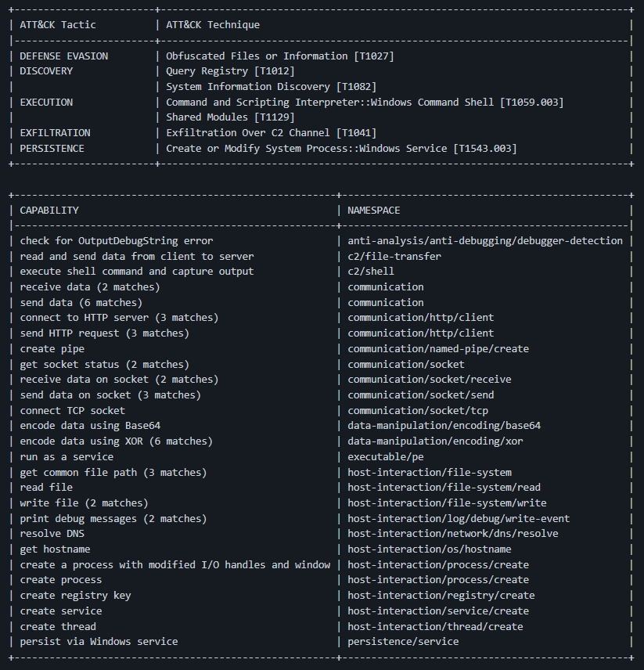Select the Obfuscated Files or Information [T1027] text

[279, 56]
